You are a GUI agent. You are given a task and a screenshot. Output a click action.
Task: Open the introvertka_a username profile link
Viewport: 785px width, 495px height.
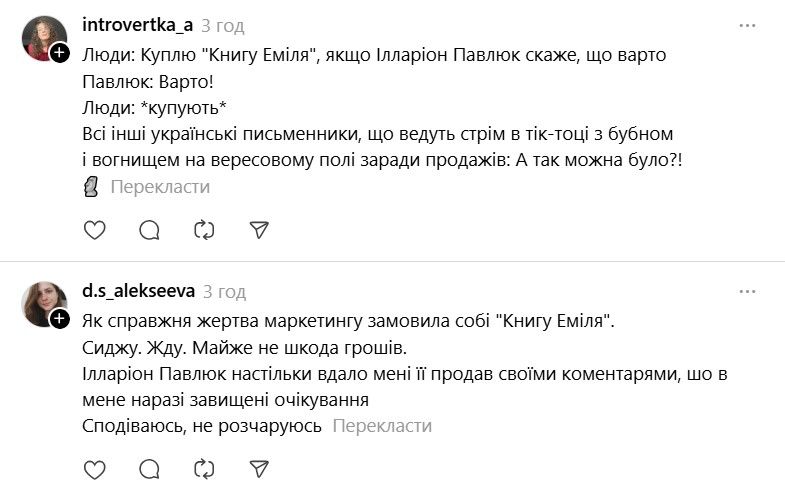[137, 26]
